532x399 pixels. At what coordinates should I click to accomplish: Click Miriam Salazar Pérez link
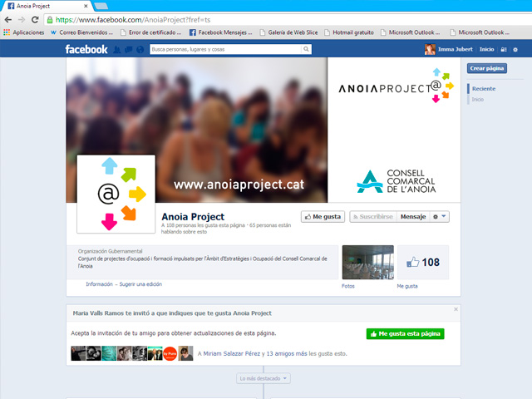pyautogui.click(x=232, y=353)
